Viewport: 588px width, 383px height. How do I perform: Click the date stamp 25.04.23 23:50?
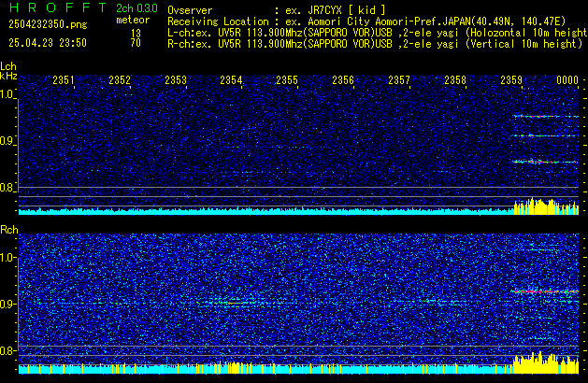[48, 43]
